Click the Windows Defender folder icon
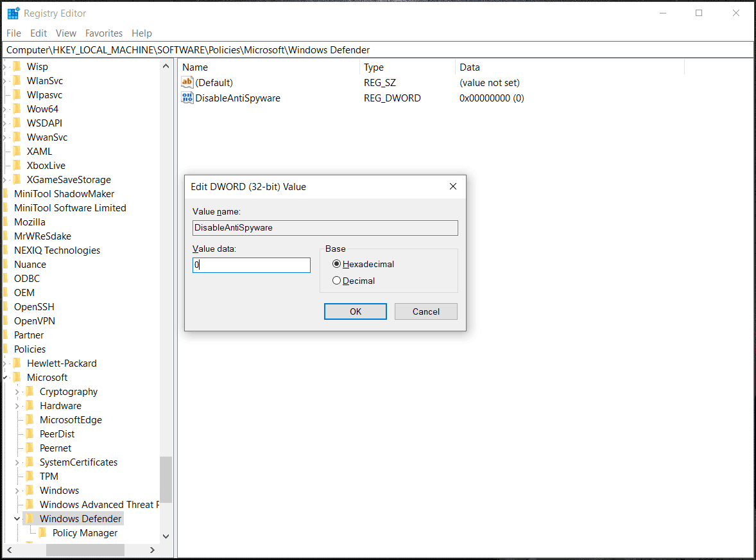This screenshot has width=756, height=560. pyautogui.click(x=30, y=518)
